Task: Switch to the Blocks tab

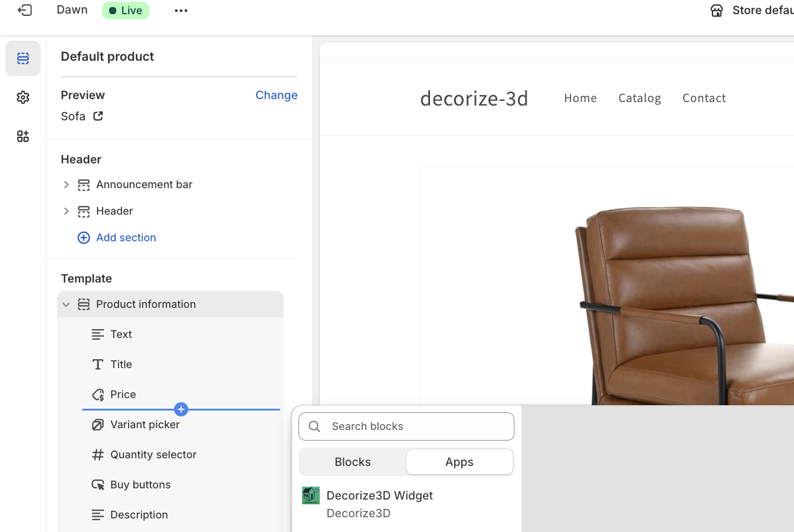Action: (353, 462)
